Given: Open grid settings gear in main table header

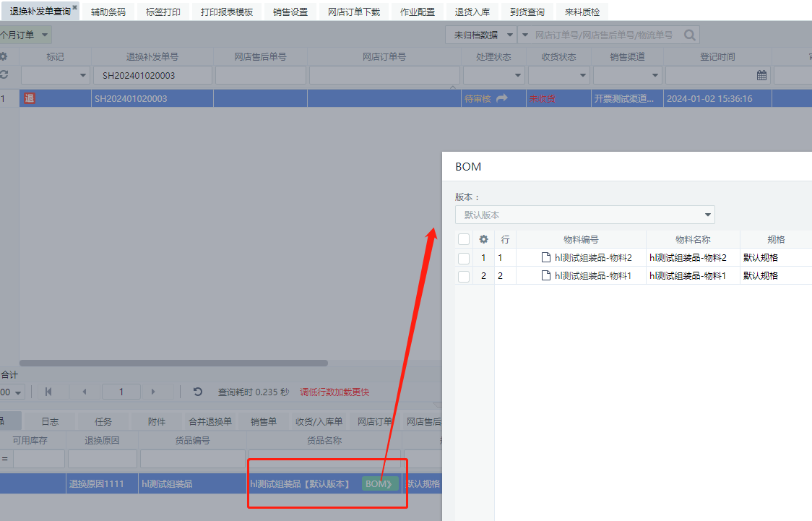Looking at the screenshot, I should coord(4,56).
